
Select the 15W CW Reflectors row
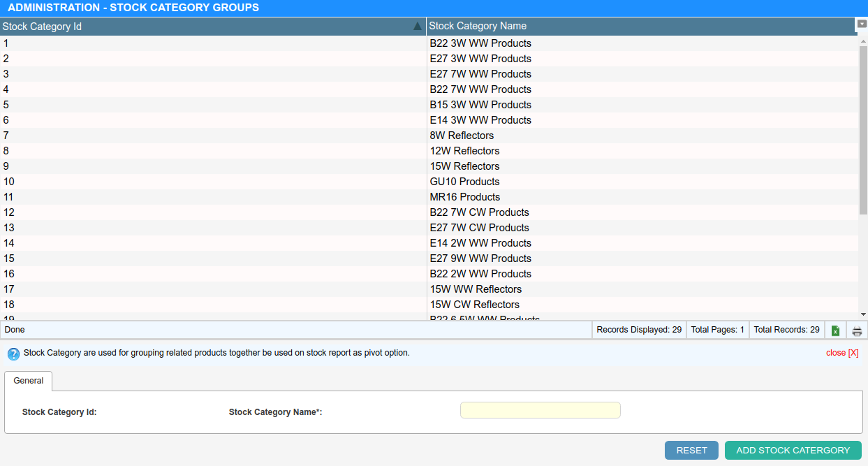(x=475, y=305)
